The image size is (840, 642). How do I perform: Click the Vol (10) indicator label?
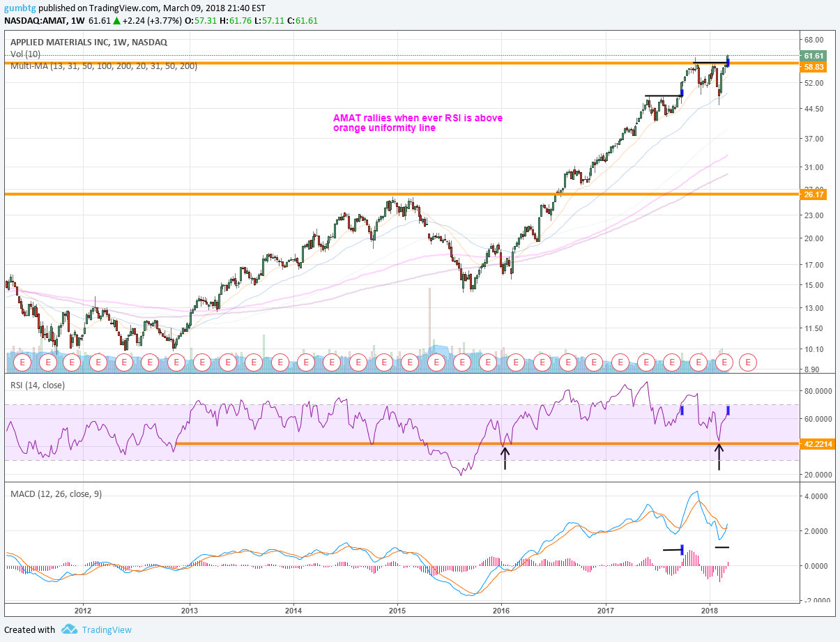pos(25,54)
